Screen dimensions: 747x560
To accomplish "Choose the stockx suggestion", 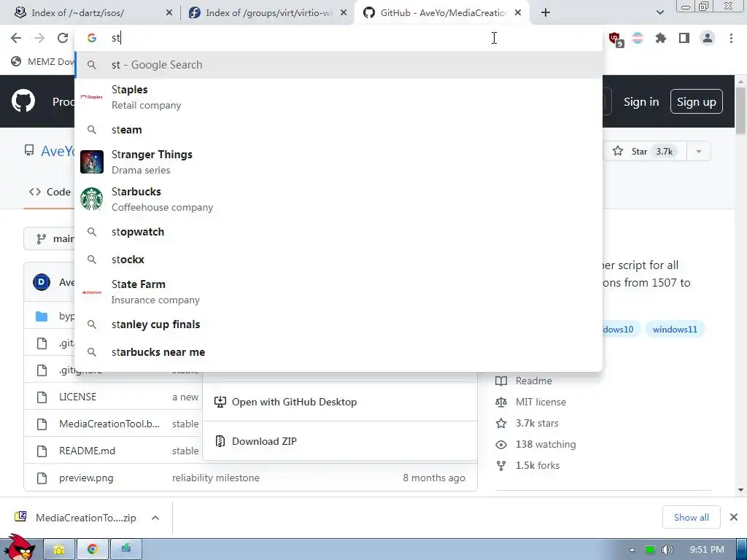I will pyautogui.click(x=338, y=260).
